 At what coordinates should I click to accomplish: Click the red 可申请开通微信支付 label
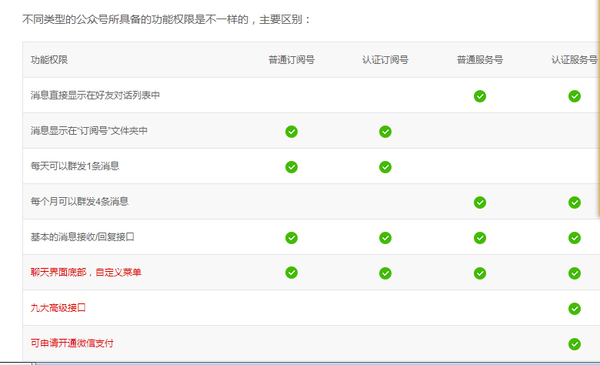coord(72,343)
